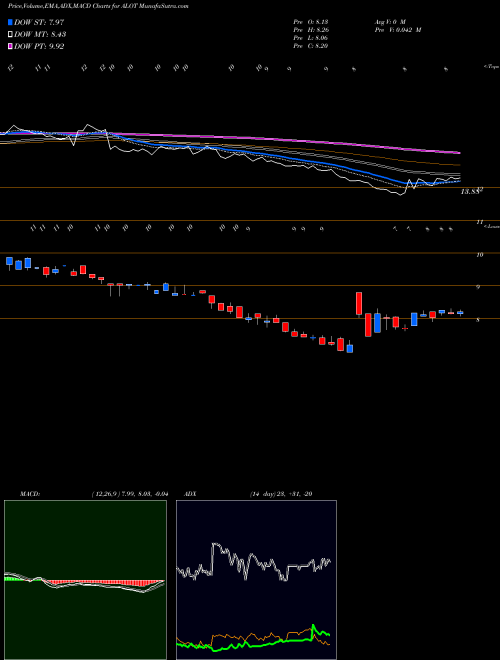Click the price axis label 8

[478, 320]
